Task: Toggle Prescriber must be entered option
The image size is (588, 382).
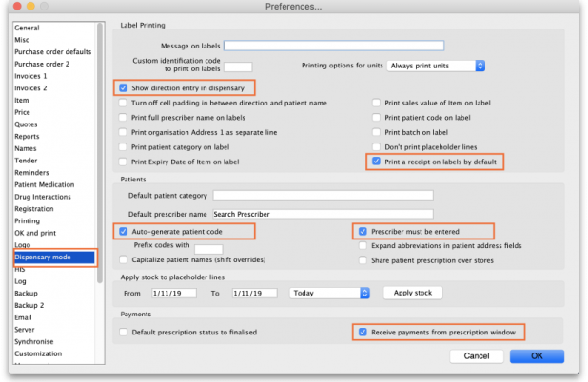Action: [363, 231]
